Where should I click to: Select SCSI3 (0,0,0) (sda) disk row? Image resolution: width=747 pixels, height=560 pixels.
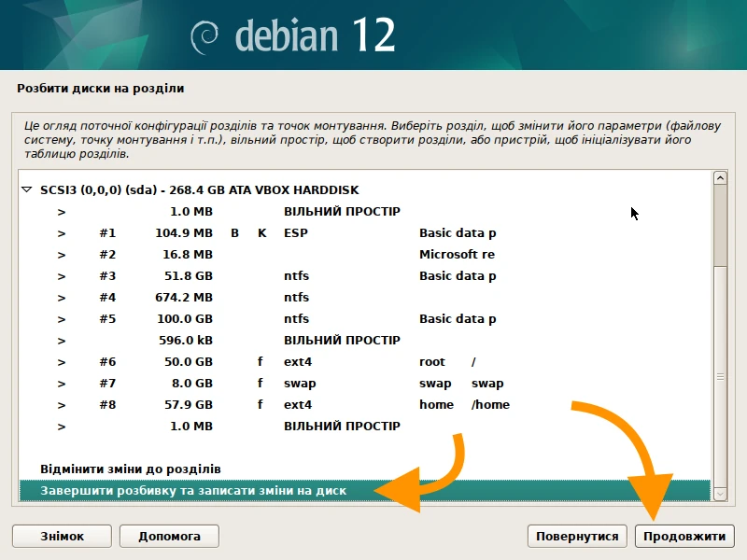pos(365,189)
